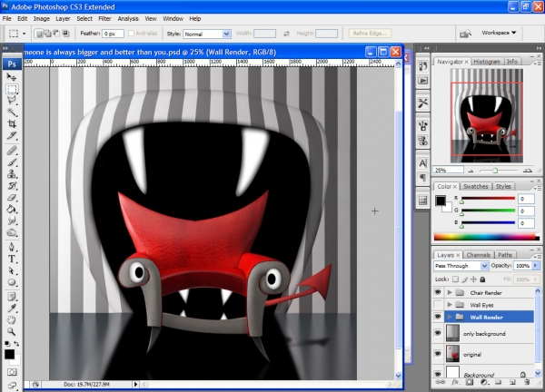
Task: Select the Slice tool
Action: tap(12, 135)
